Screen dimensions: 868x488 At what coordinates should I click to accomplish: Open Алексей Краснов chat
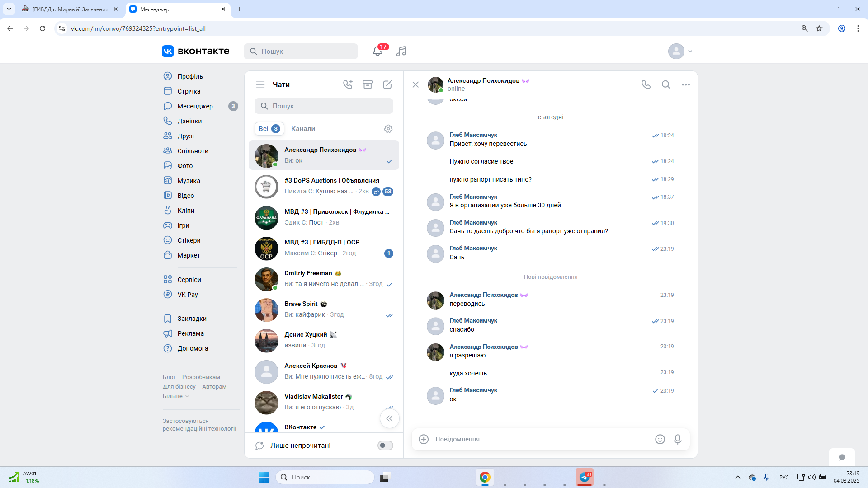coord(324,371)
